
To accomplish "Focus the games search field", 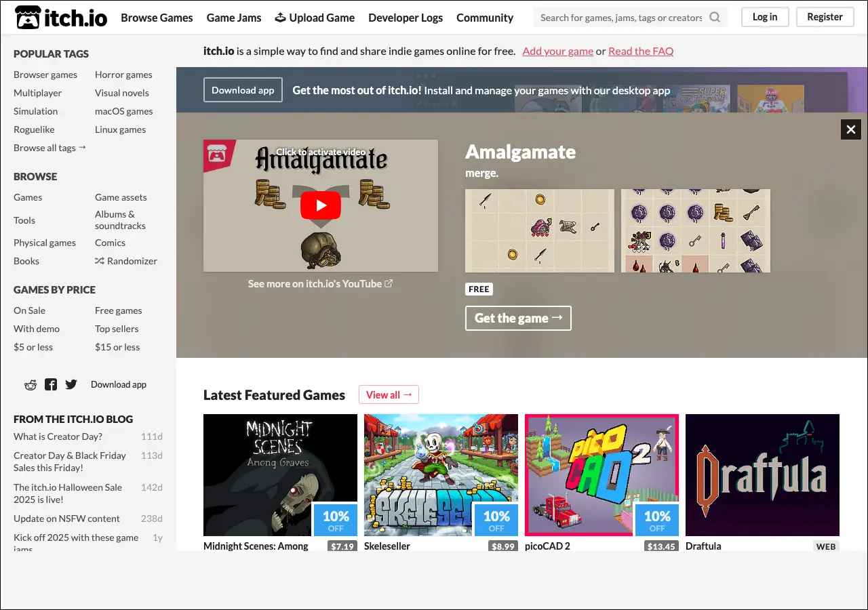I will (620, 18).
